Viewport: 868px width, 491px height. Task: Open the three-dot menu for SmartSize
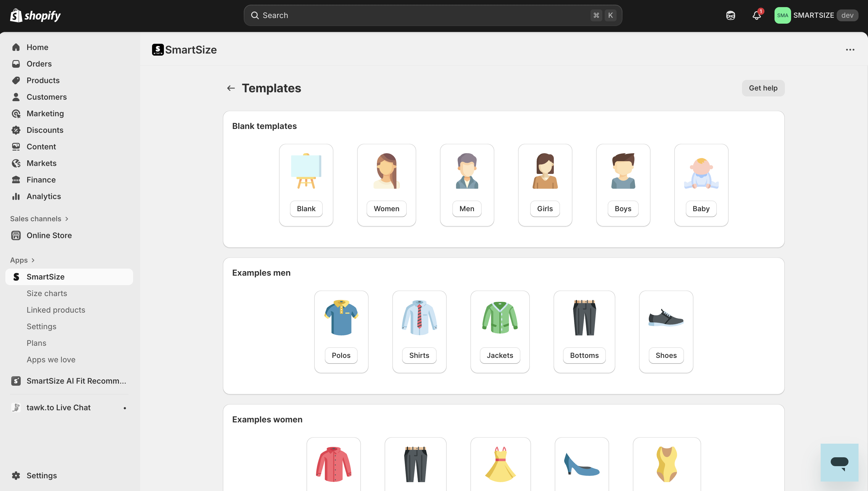click(850, 50)
